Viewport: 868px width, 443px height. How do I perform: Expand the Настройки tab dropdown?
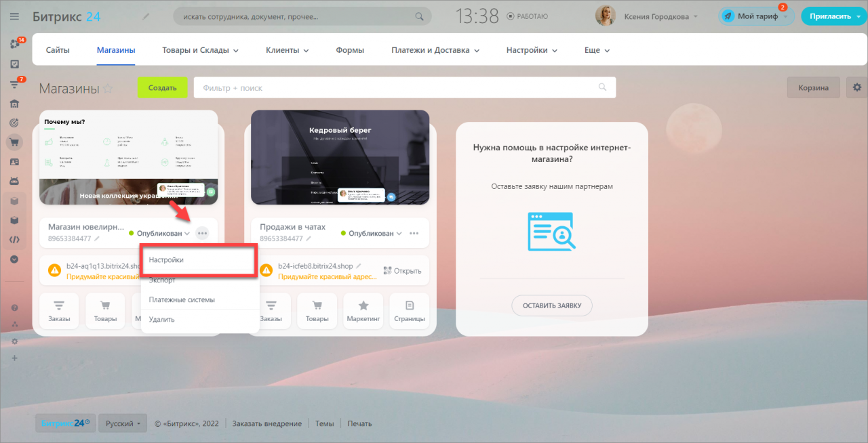click(x=532, y=50)
